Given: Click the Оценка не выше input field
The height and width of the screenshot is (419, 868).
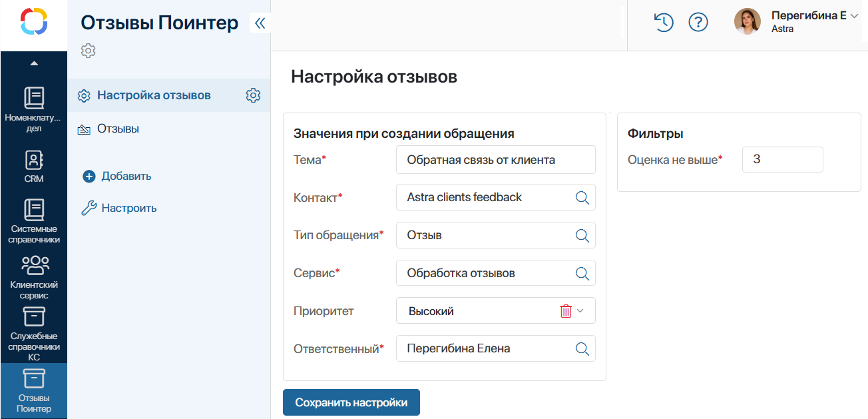Looking at the screenshot, I should coord(782,159).
